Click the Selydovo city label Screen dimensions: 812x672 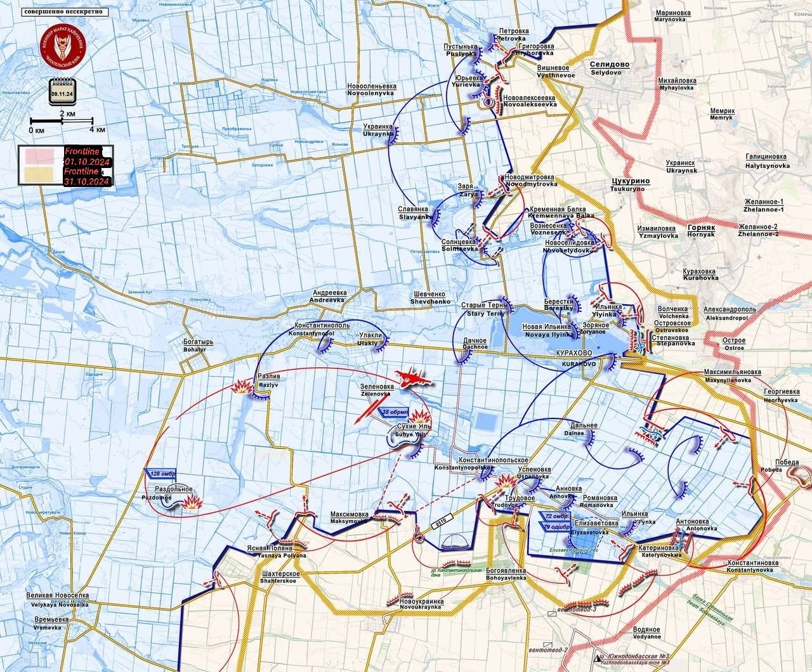[609, 68]
